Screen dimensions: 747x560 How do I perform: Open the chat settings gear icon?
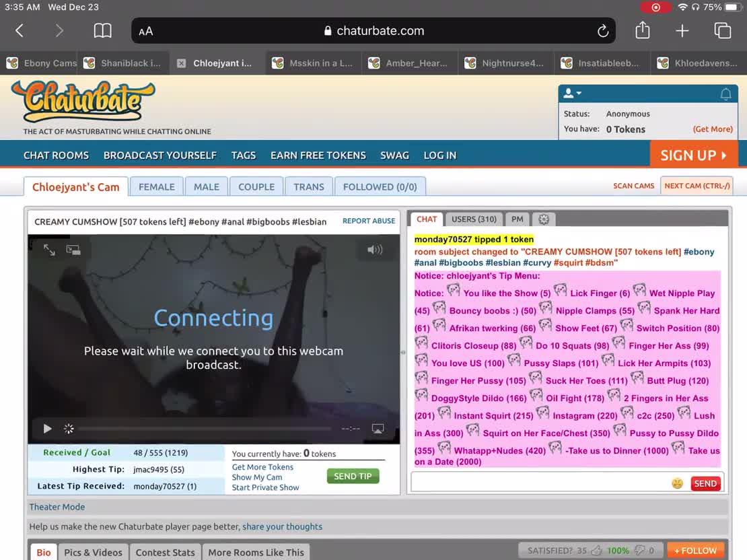[544, 219]
